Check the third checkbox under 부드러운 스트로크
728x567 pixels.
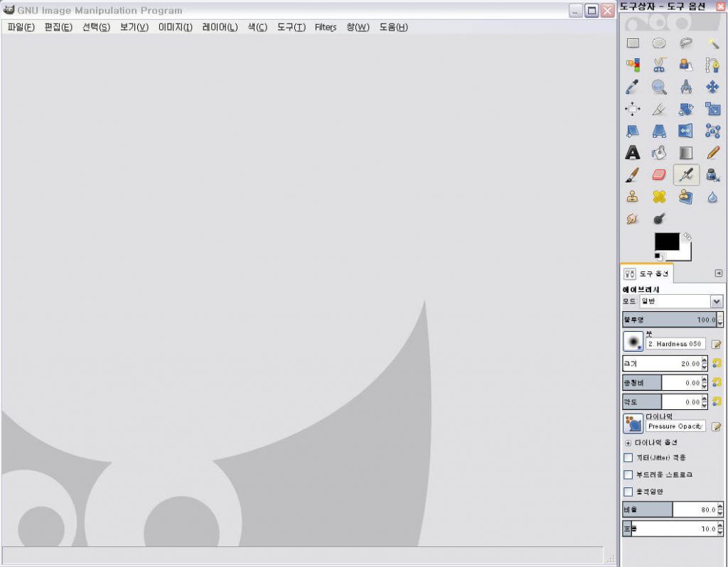pos(628,492)
